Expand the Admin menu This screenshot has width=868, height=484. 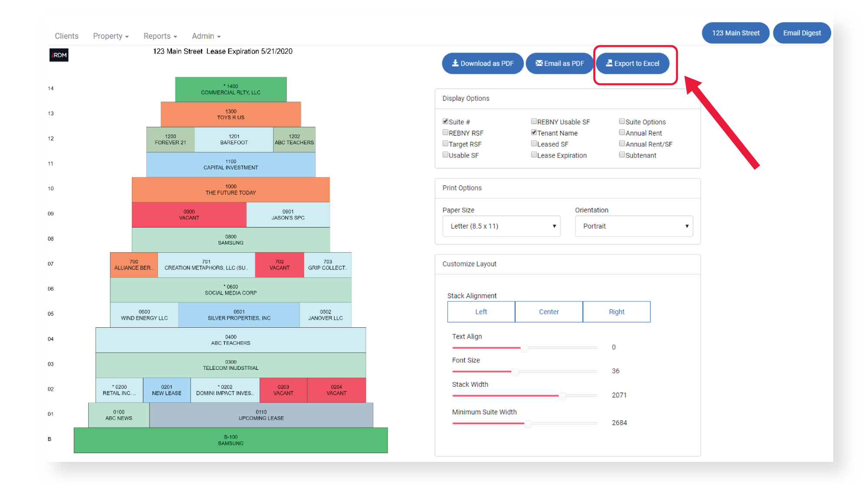pos(206,36)
